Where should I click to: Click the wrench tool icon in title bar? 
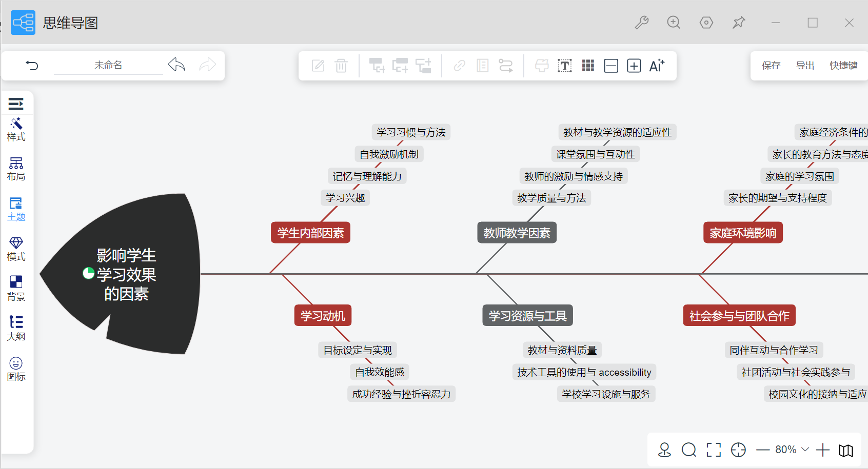(x=641, y=23)
